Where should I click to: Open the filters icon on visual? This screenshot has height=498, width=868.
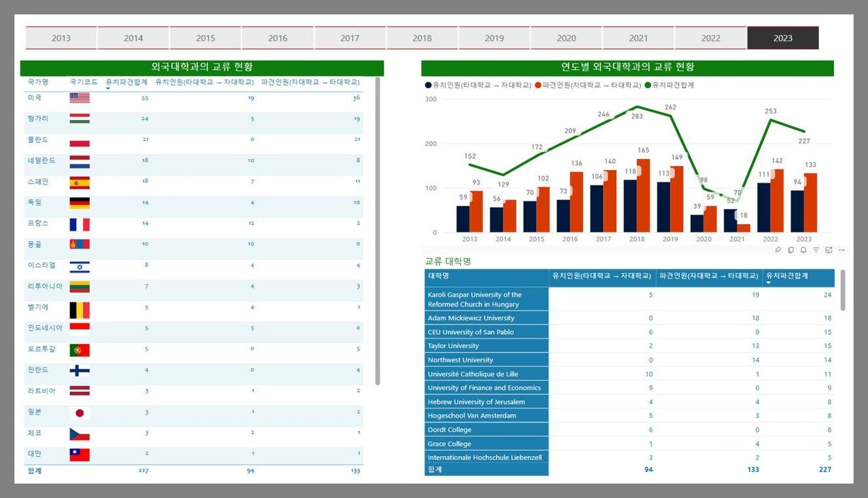coord(816,250)
